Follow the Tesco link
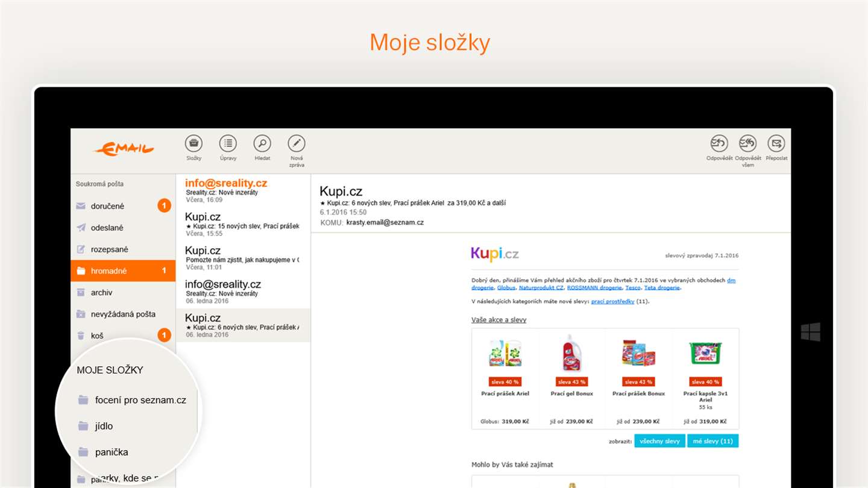Image resolution: width=868 pixels, height=488 pixels. tap(633, 287)
